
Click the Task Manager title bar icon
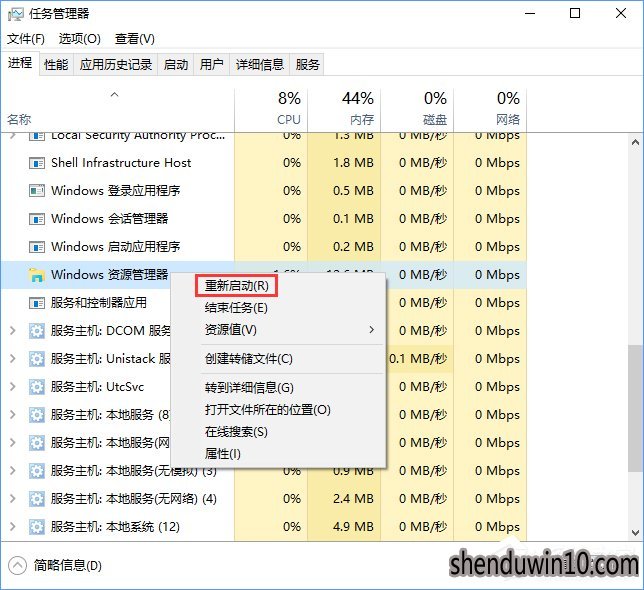point(16,14)
